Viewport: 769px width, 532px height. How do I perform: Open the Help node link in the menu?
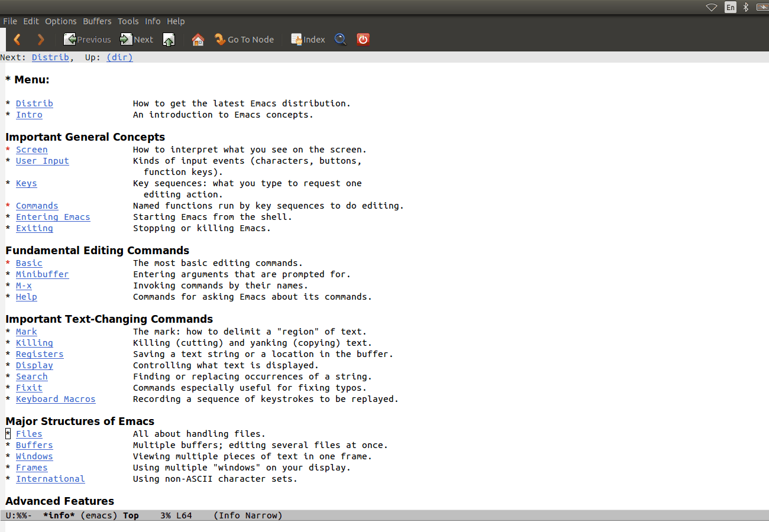pos(27,297)
